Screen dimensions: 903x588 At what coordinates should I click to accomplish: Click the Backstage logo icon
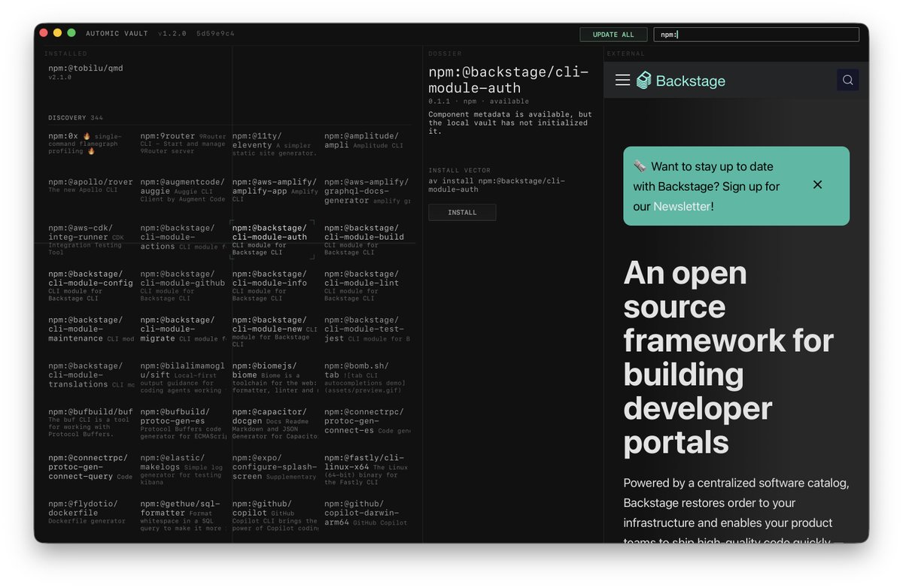tap(643, 80)
